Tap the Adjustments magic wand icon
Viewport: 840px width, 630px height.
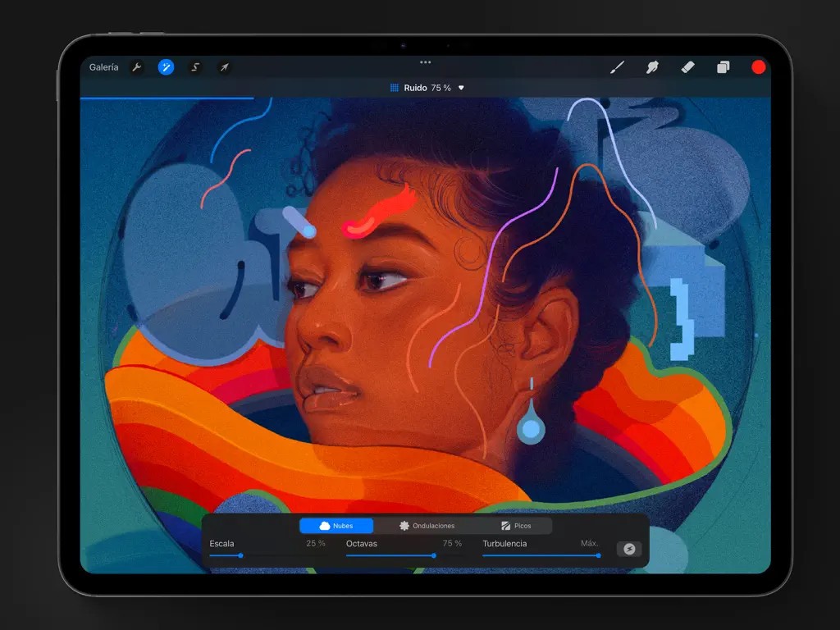pyautogui.click(x=167, y=67)
